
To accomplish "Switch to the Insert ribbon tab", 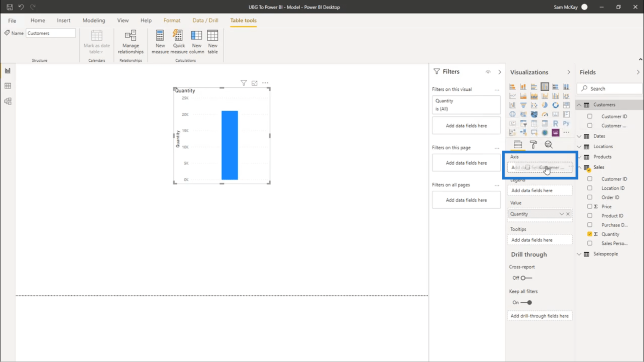I will (x=64, y=20).
